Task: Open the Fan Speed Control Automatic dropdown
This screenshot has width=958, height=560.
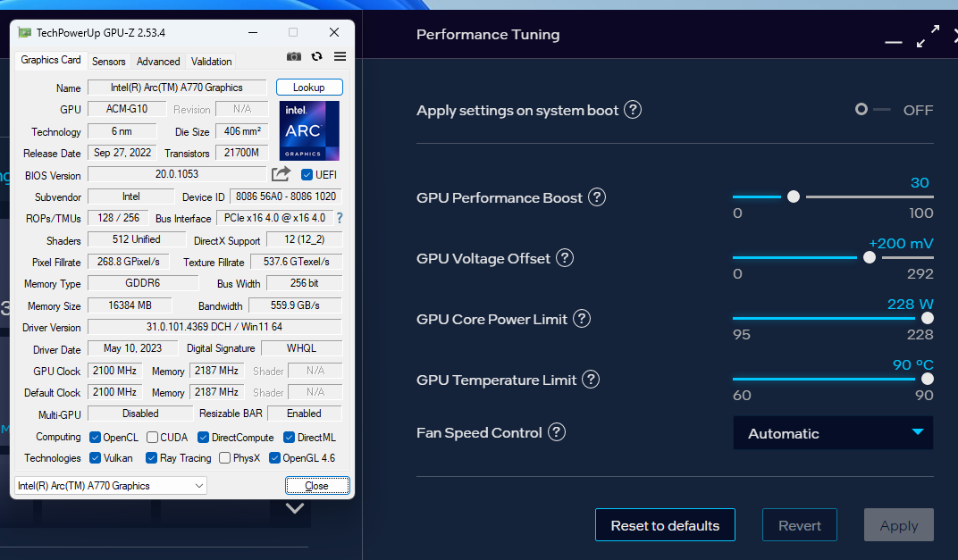Action: pos(833,433)
